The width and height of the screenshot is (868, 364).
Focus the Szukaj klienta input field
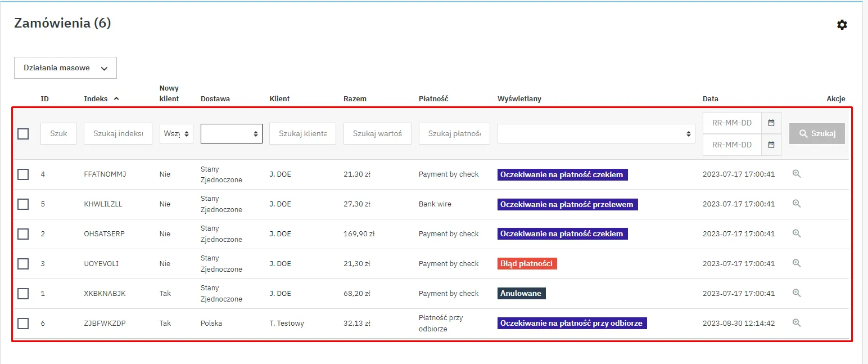(302, 134)
